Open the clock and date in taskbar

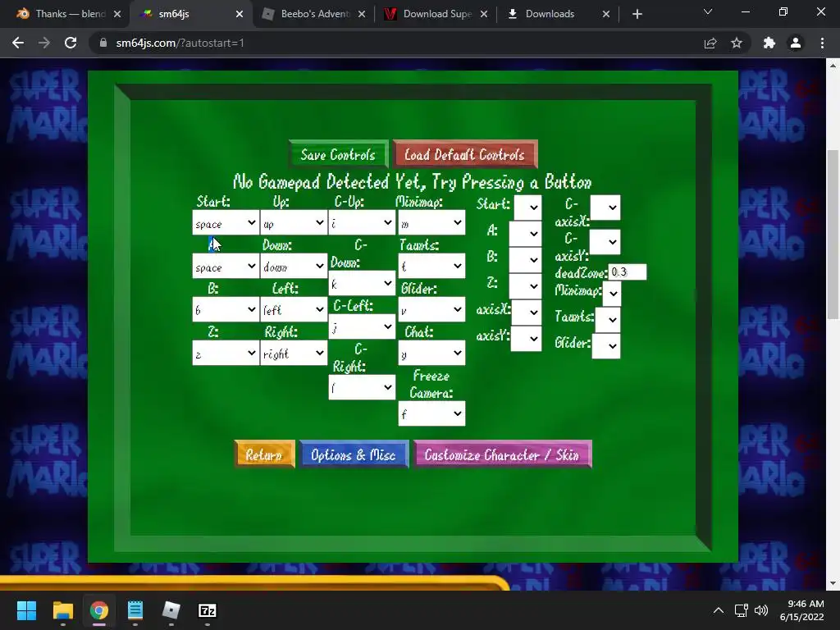pyautogui.click(x=801, y=610)
